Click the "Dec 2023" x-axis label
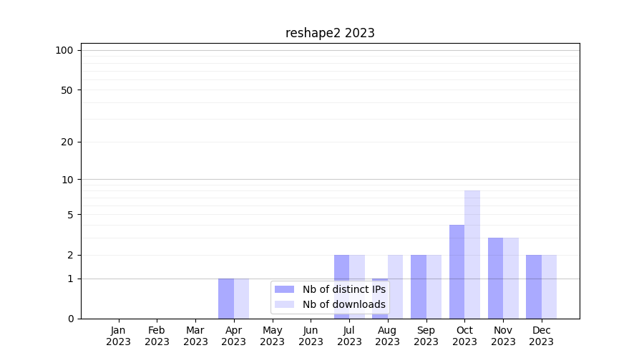The image size is (644, 358). (x=541, y=336)
